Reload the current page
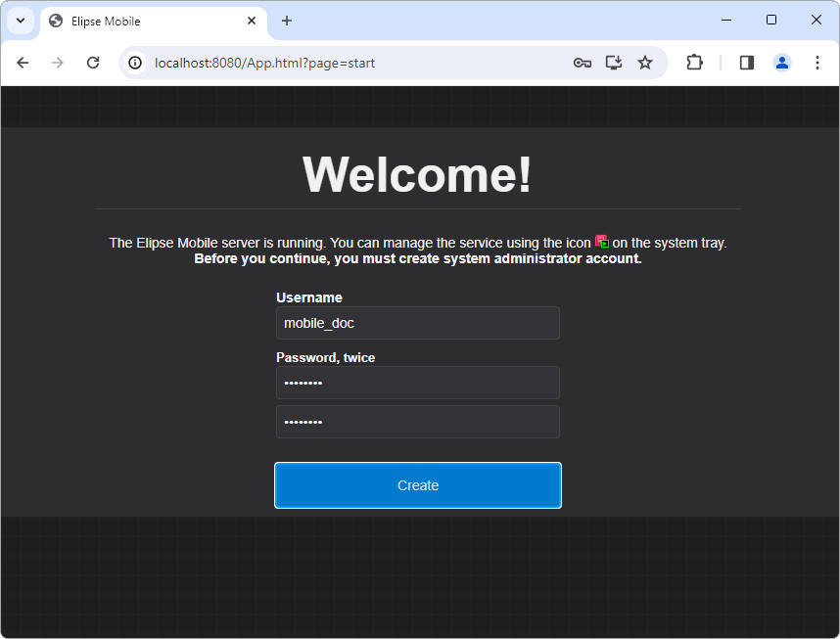 [93, 63]
